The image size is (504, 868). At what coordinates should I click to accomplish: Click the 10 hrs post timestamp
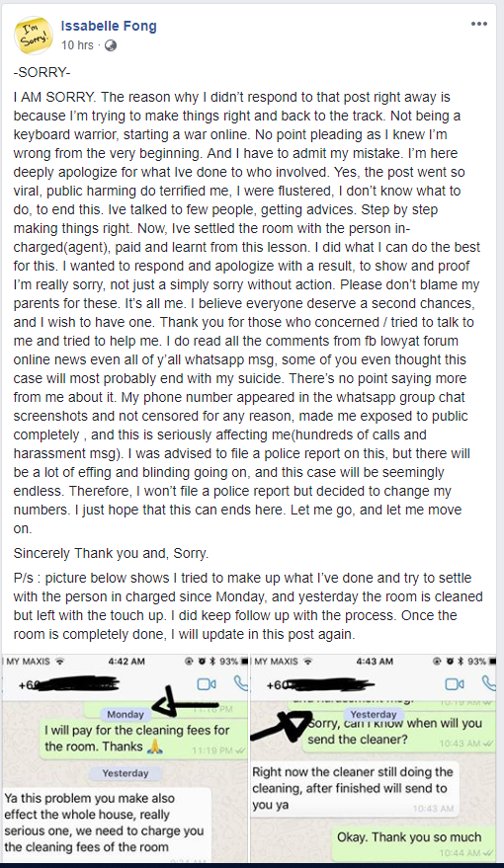[x=77, y=45]
